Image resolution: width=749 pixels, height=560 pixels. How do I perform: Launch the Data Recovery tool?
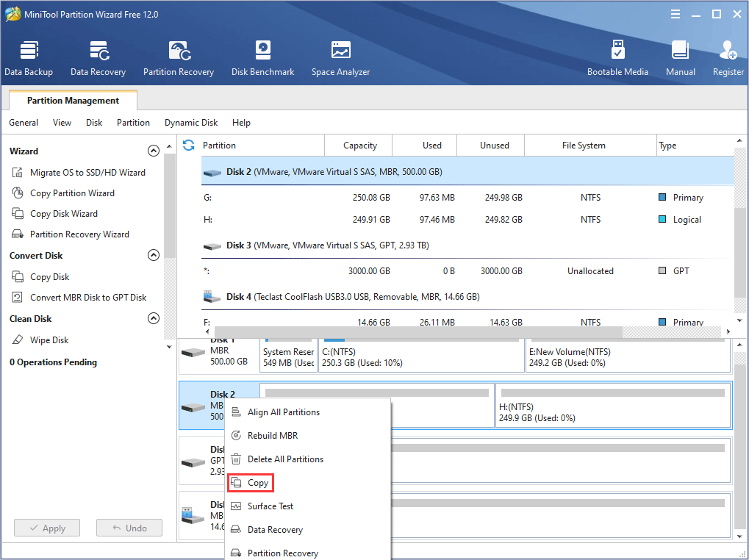pos(98,58)
